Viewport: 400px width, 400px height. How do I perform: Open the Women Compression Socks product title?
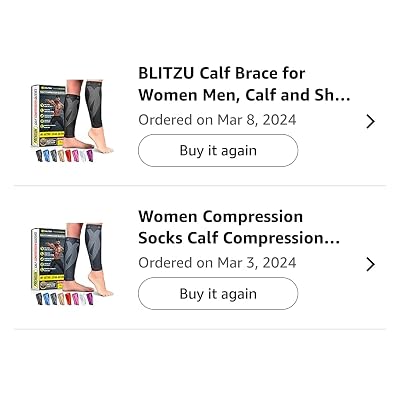(x=239, y=227)
